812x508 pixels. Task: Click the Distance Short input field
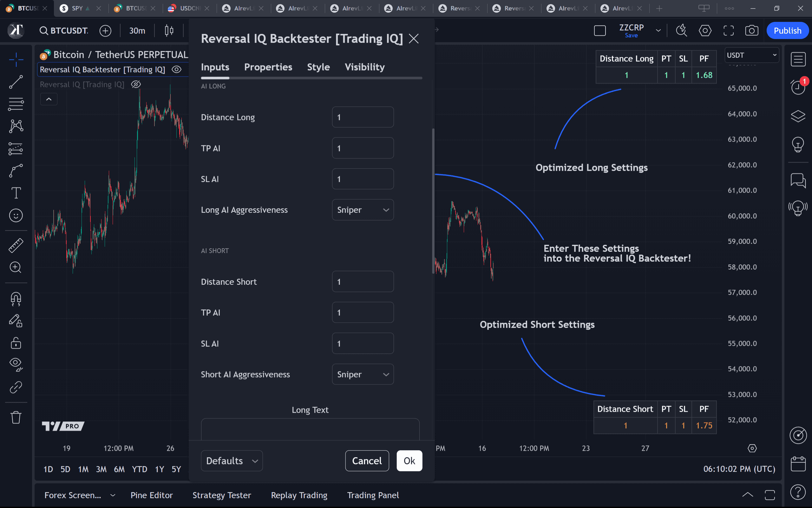(363, 282)
